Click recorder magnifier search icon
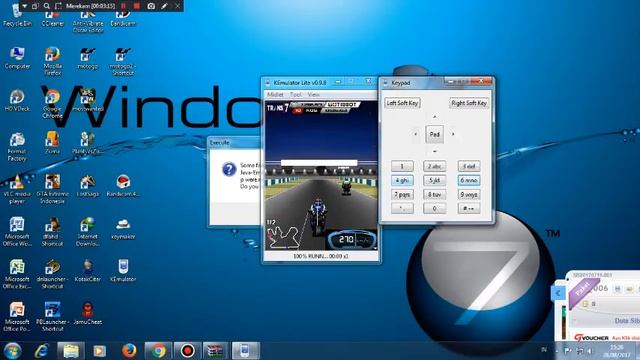Viewport: 640px width, 360px height. tap(47, 6)
